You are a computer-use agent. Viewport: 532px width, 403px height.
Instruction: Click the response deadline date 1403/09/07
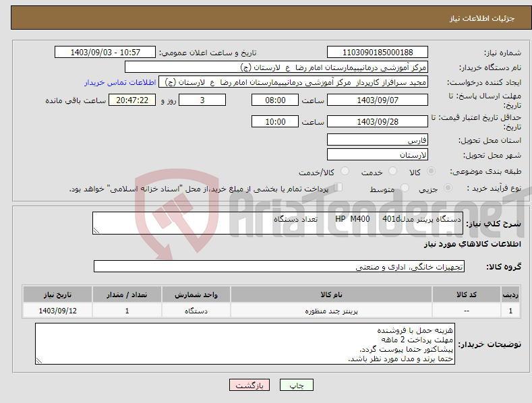378,100
